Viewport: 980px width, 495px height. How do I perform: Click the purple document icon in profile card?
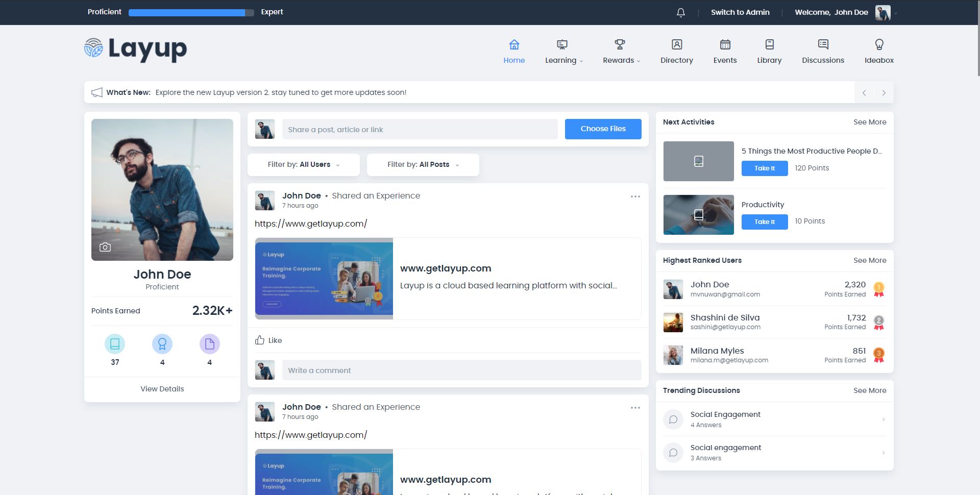pos(209,344)
